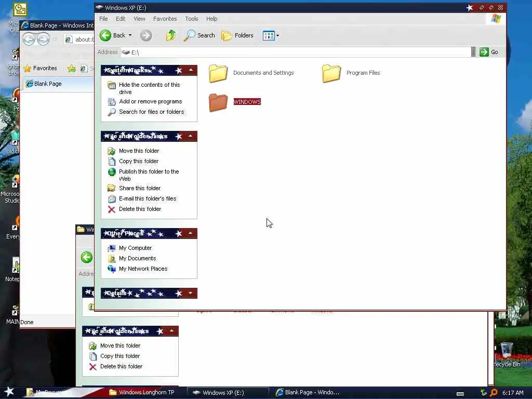532x399 pixels.
Task: Click the My Network Places globe icon
Action: (111, 269)
